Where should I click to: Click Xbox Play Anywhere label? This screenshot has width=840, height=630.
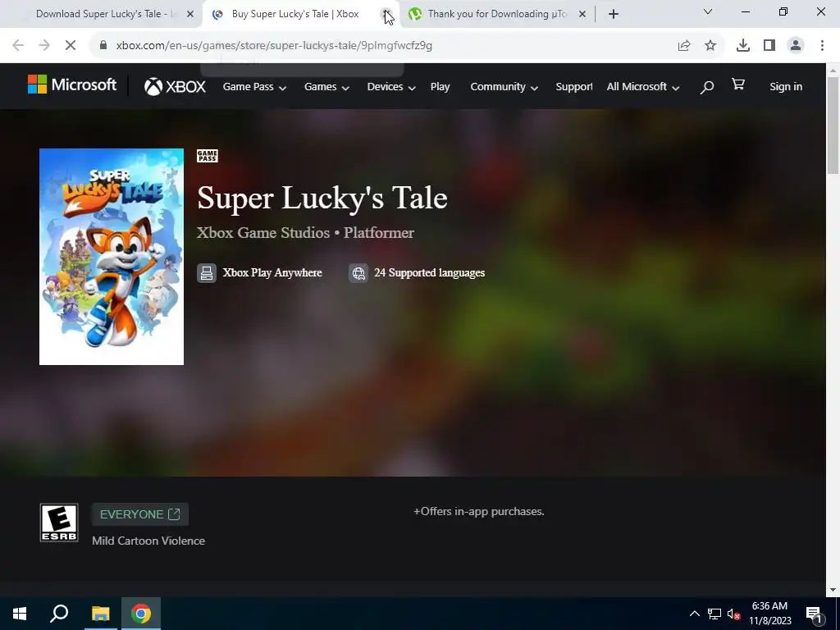click(272, 272)
